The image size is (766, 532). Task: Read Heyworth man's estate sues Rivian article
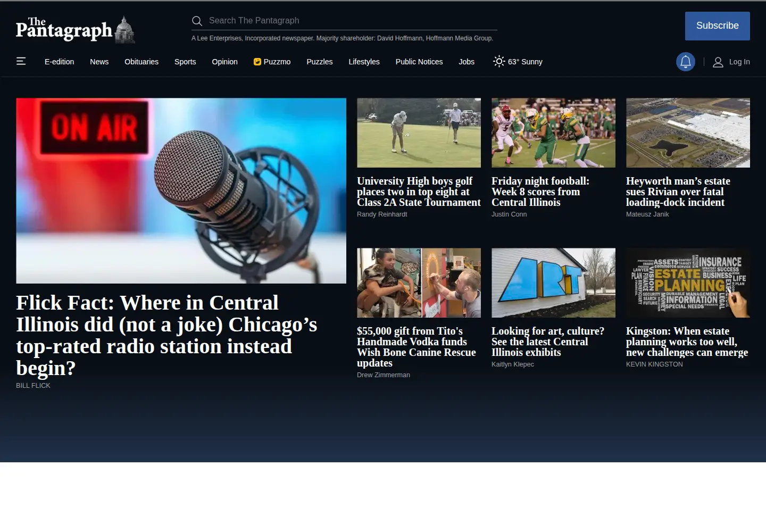click(x=678, y=192)
